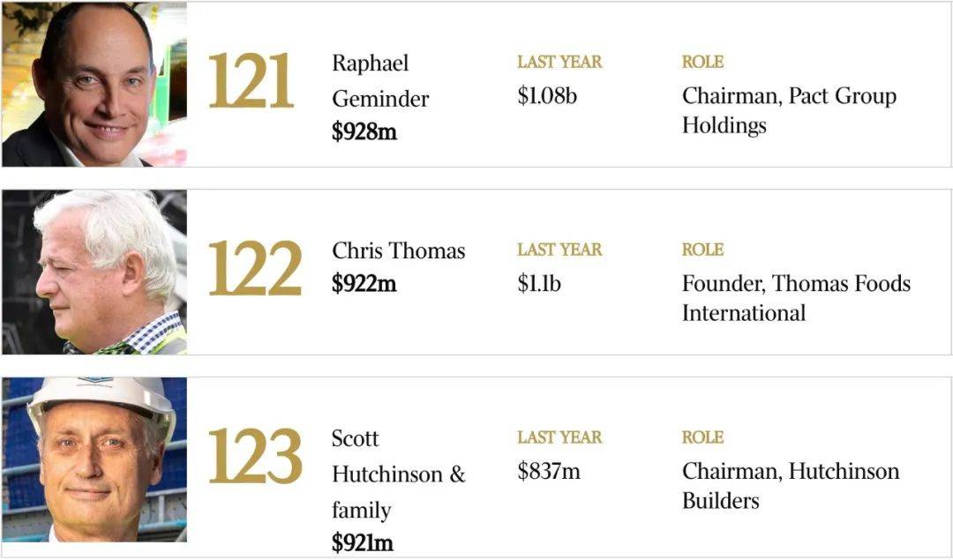Image resolution: width=953 pixels, height=560 pixels.
Task: Open Scott Hutchinson & family name link
Action: tap(399, 474)
